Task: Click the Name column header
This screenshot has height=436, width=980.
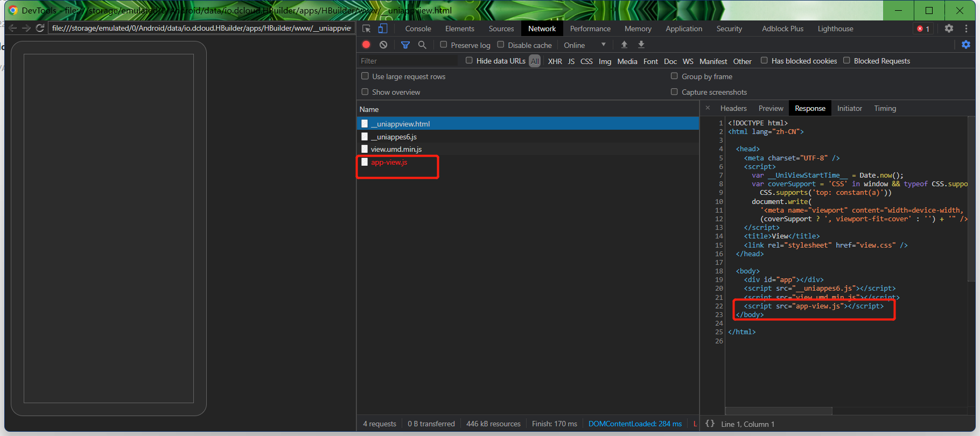Action: [x=528, y=109]
